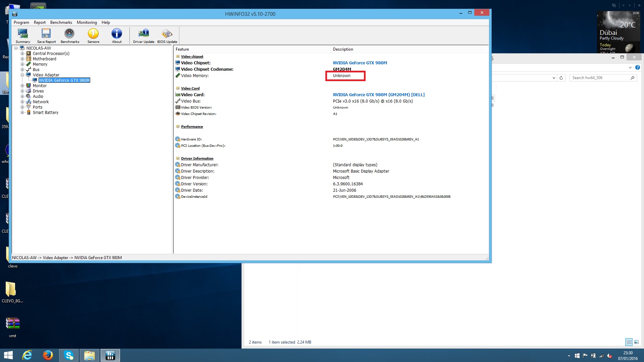Open the CLEVO_8G folder on the desktop

[12, 292]
